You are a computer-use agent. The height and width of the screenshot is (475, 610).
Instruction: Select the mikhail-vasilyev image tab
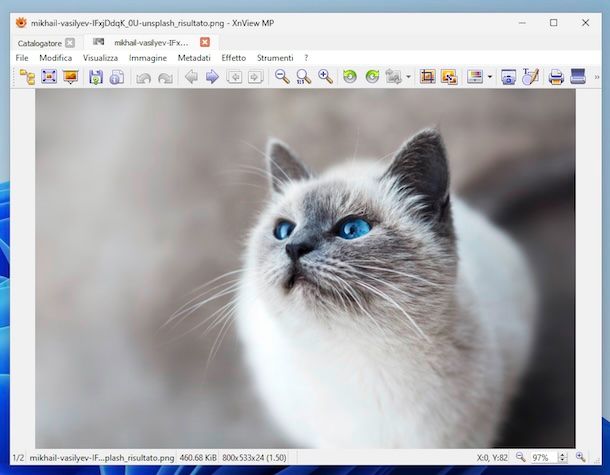(x=151, y=43)
